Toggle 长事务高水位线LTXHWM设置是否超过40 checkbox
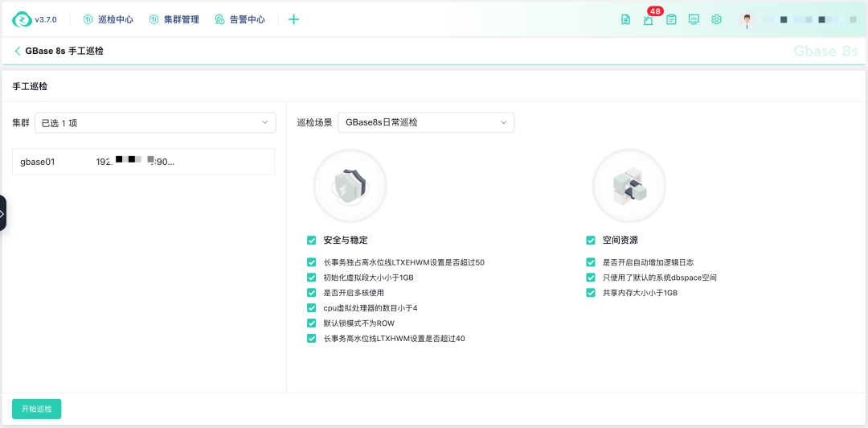The width and height of the screenshot is (868, 428). (311, 338)
